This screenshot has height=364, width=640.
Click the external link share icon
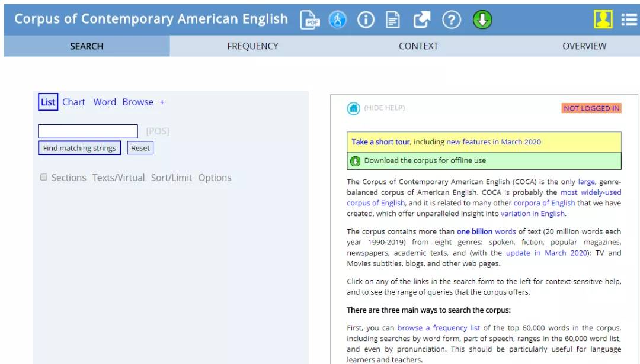click(422, 20)
